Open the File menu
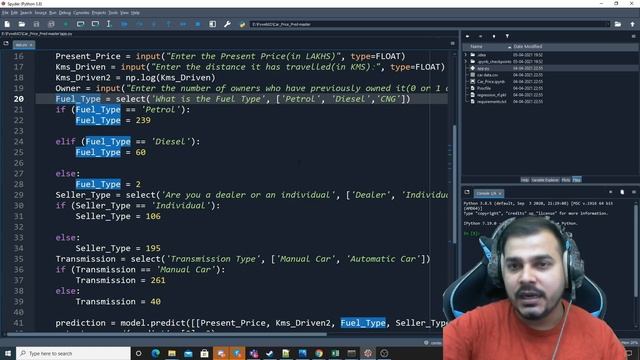 [x=5, y=13]
